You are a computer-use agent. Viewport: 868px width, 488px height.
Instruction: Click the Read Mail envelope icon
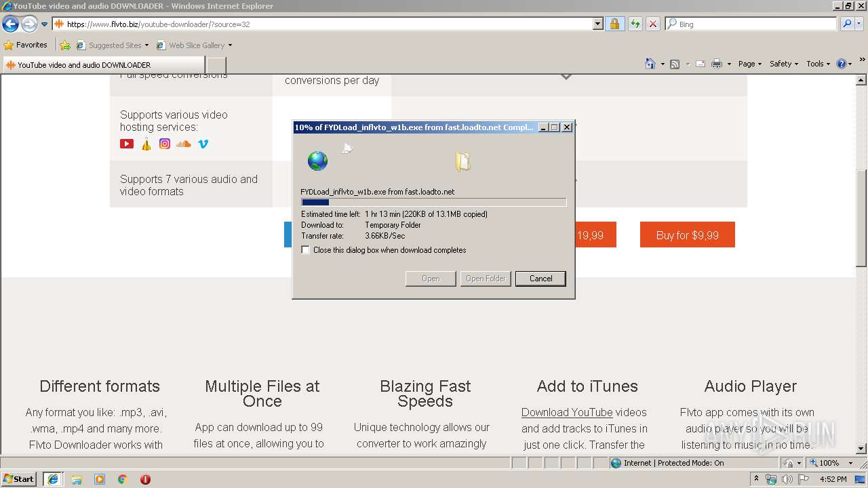pos(701,64)
